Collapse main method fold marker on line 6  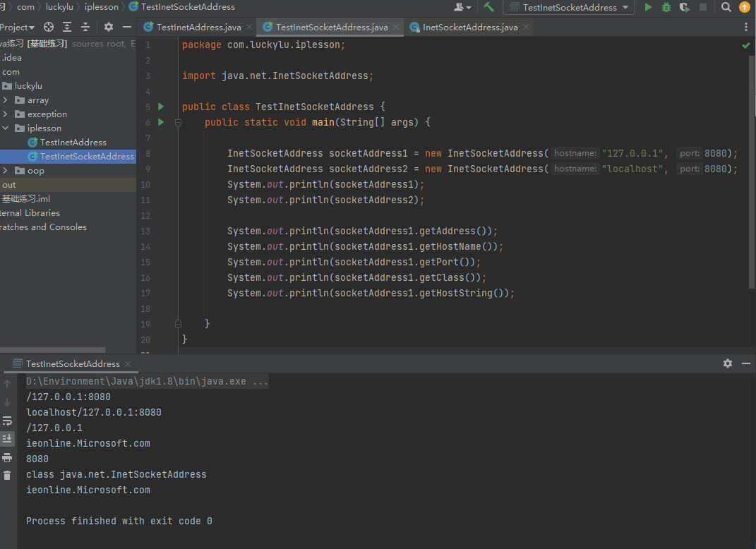[x=178, y=122]
